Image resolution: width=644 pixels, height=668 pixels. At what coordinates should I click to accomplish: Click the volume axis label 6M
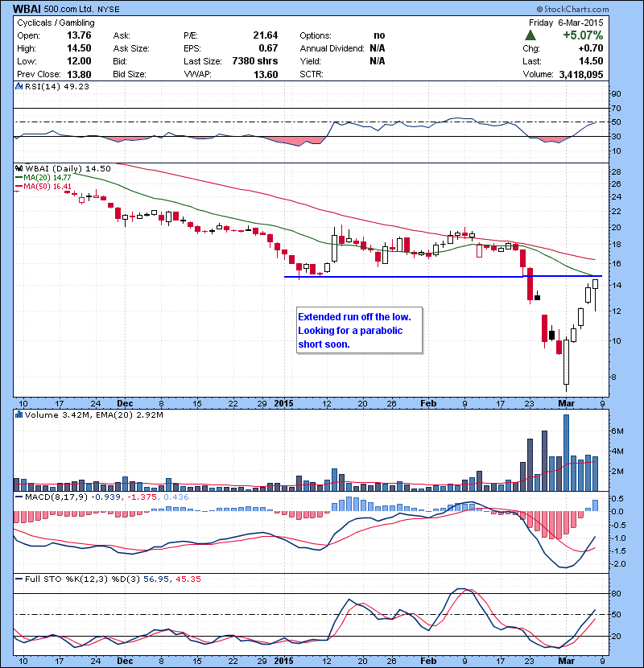(x=617, y=431)
